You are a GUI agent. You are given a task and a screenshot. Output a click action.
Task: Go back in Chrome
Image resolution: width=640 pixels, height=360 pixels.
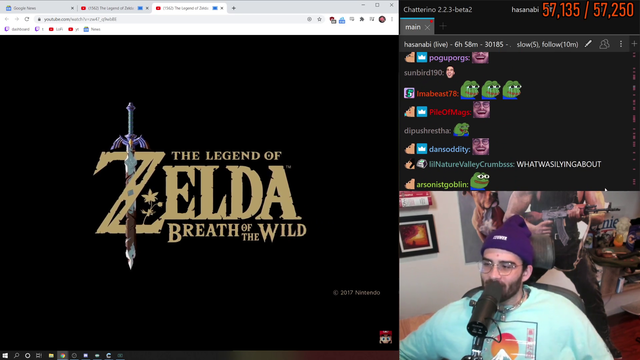pos(7,19)
